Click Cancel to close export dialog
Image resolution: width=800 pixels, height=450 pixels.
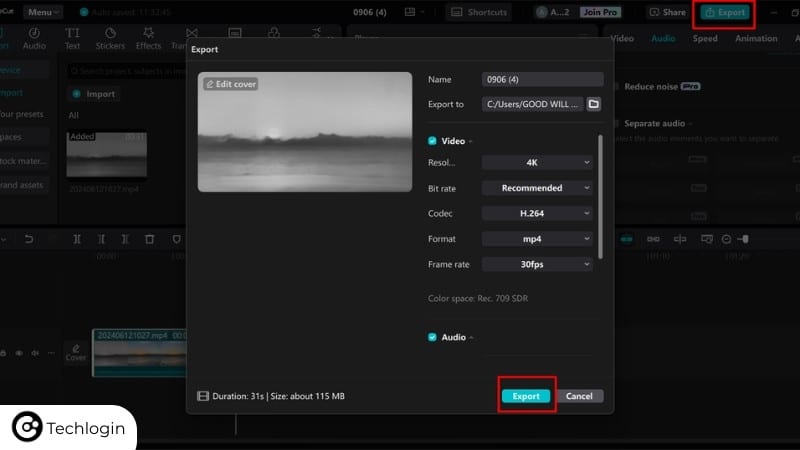tap(579, 396)
